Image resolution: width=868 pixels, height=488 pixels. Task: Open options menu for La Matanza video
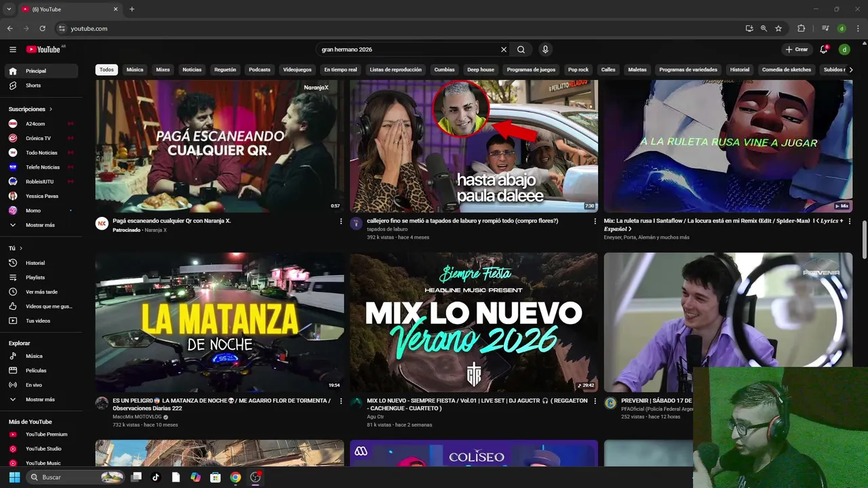(341, 401)
